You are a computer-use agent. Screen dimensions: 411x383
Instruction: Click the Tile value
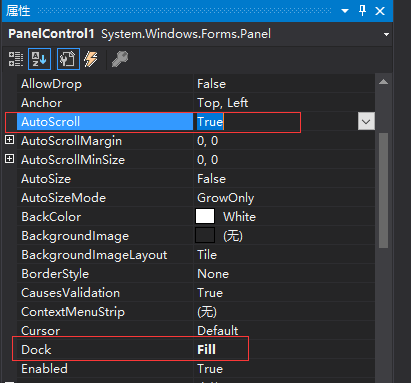tap(207, 255)
